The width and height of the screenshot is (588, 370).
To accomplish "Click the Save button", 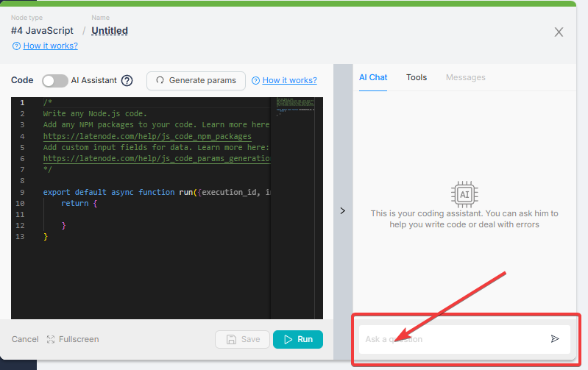I will (242, 339).
